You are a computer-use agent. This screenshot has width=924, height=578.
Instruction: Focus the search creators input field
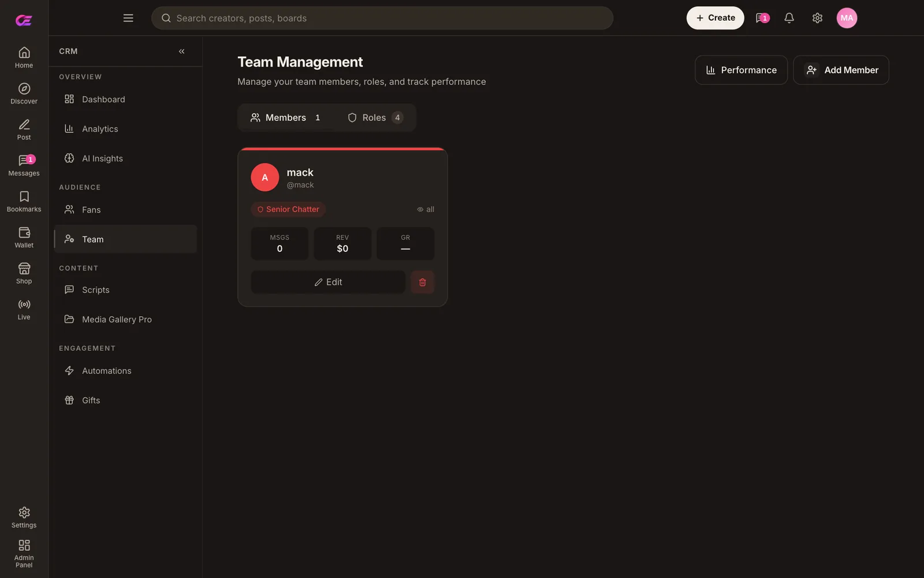click(x=382, y=18)
